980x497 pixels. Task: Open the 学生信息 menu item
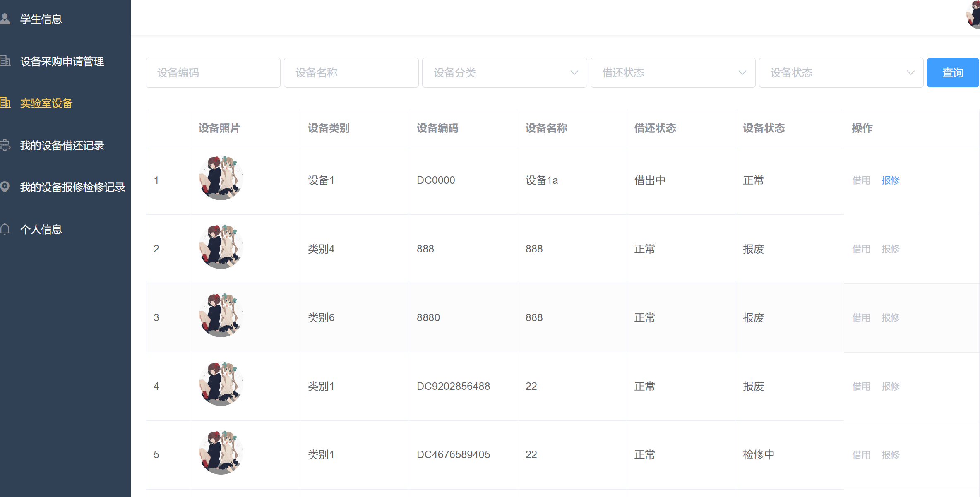click(41, 19)
